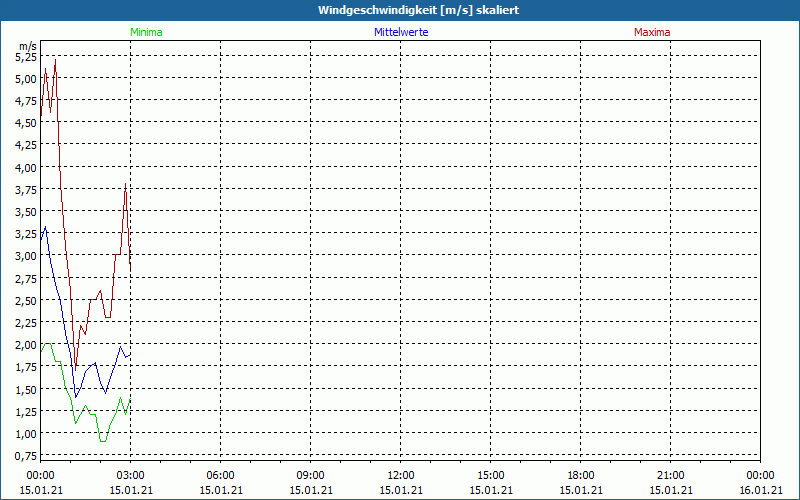Click the 1,25 y-axis value
The width and height of the screenshot is (800, 500).
[x=26, y=411]
